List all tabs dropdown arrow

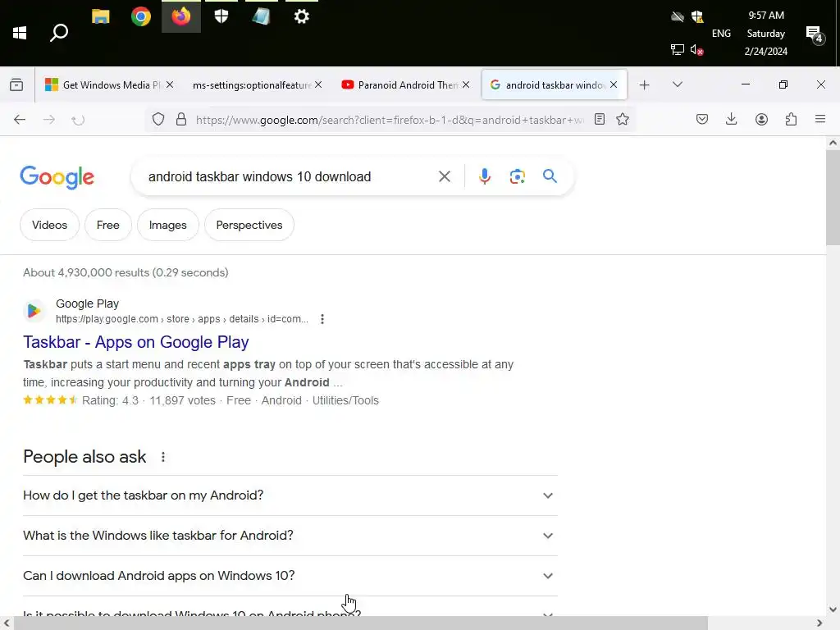pyautogui.click(x=677, y=84)
